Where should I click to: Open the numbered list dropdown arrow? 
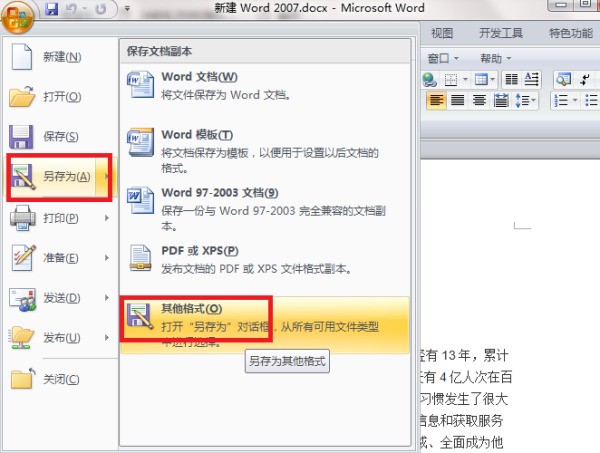click(x=575, y=101)
